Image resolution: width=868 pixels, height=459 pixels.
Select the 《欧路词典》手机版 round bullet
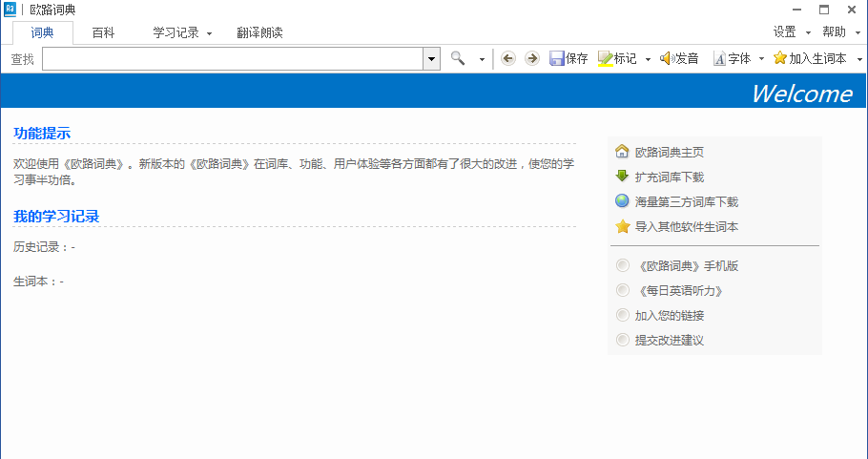tap(623, 265)
